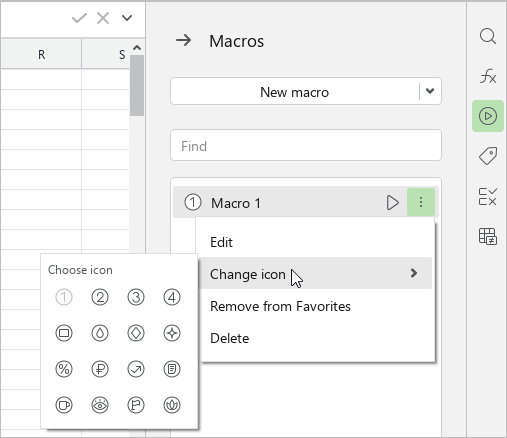Select the document lines icon
The image size is (507, 438).
pos(172,369)
